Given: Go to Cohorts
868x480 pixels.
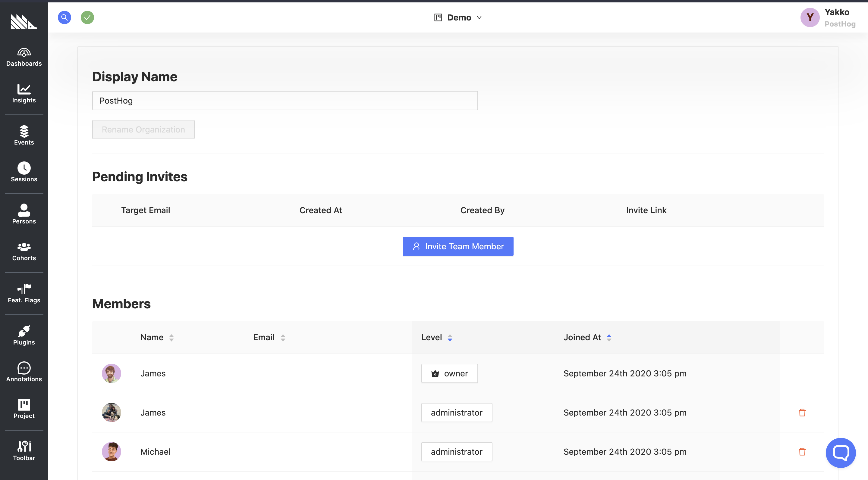Looking at the screenshot, I should pos(24,251).
